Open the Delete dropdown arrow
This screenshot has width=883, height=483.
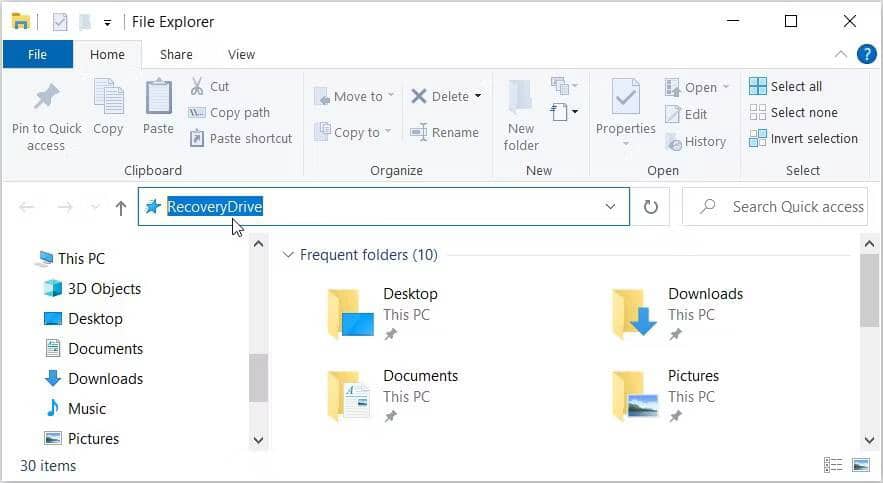pos(478,96)
